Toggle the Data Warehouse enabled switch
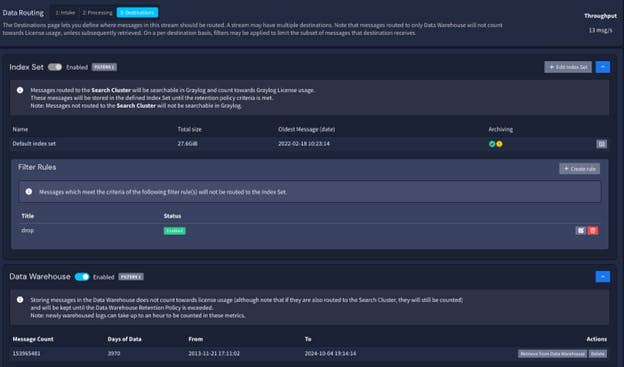 (82, 277)
